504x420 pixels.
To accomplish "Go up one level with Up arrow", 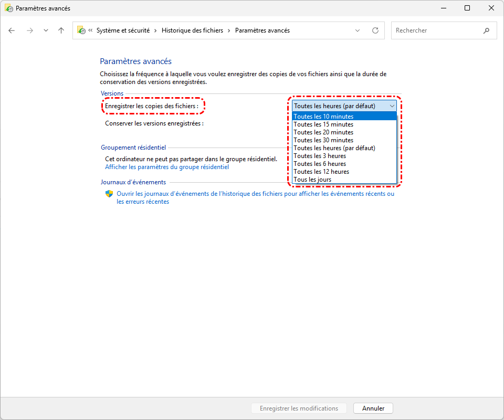I will point(61,30).
